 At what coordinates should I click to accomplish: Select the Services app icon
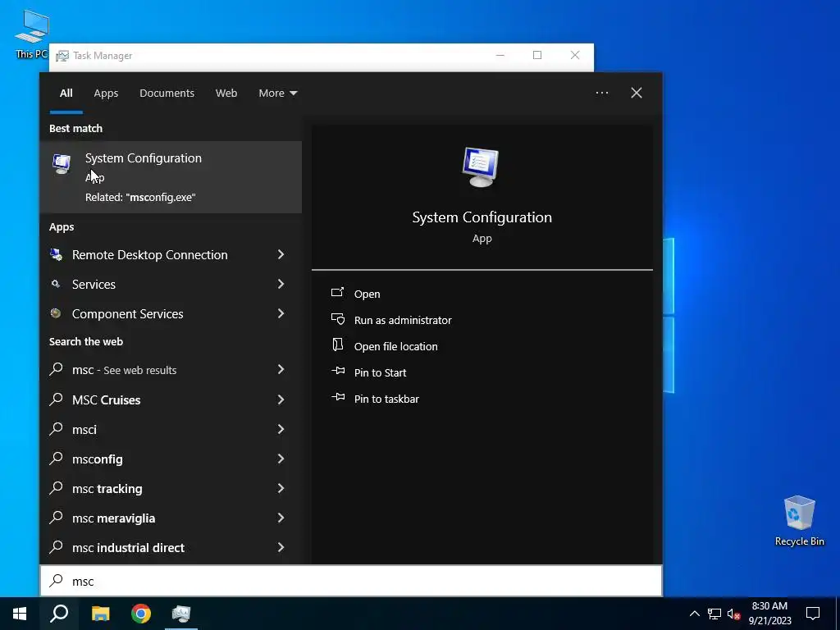pos(56,284)
